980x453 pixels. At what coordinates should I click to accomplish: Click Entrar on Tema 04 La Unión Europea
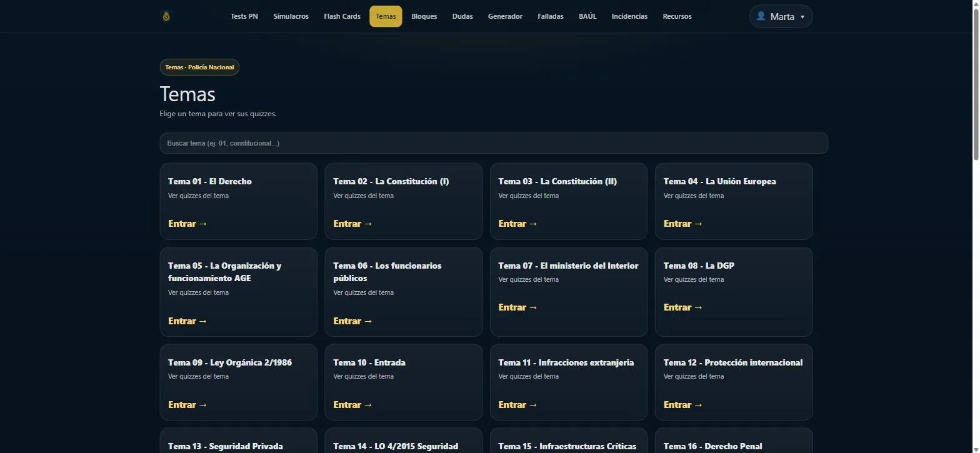(x=683, y=224)
